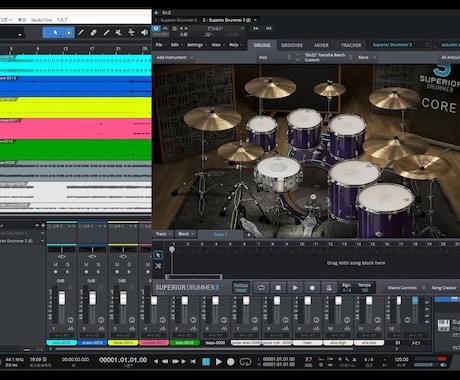Viewport: 460px width, 380px height.
Task: Click the plus icon after Track 1 tab
Action: [x=249, y=235]
